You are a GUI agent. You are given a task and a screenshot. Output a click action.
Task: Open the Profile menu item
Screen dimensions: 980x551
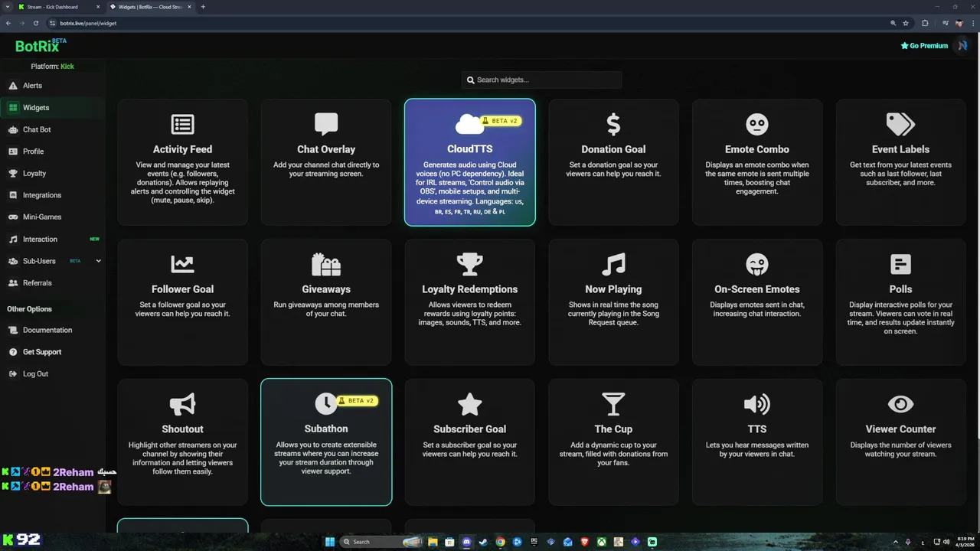[53, 152]
